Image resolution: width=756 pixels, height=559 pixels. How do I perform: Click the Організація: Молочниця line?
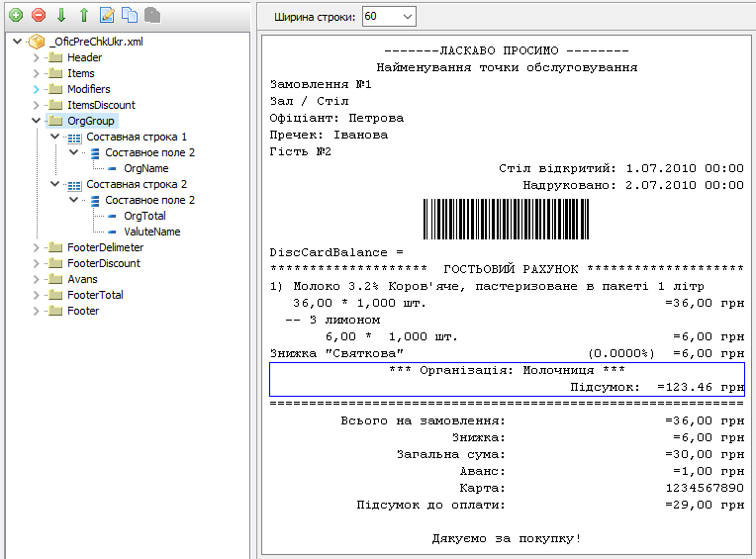coord(507,371)
